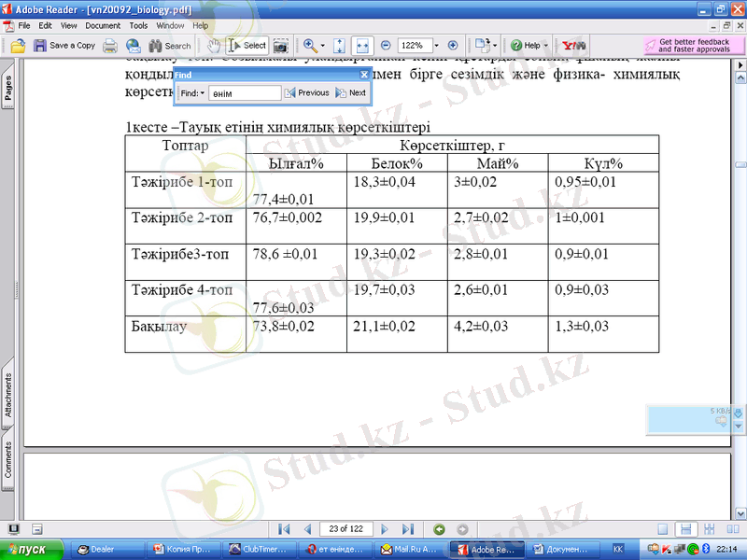Click the Snapshot camera tool

[x=280, y=45]
